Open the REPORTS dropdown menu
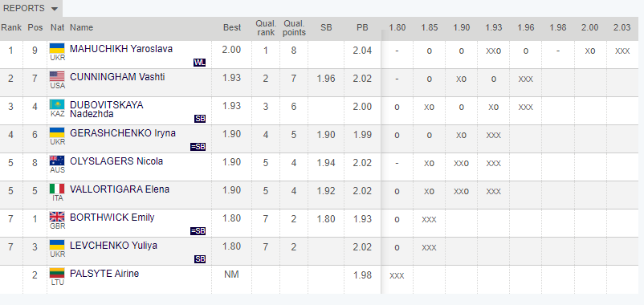 (31, 8)
